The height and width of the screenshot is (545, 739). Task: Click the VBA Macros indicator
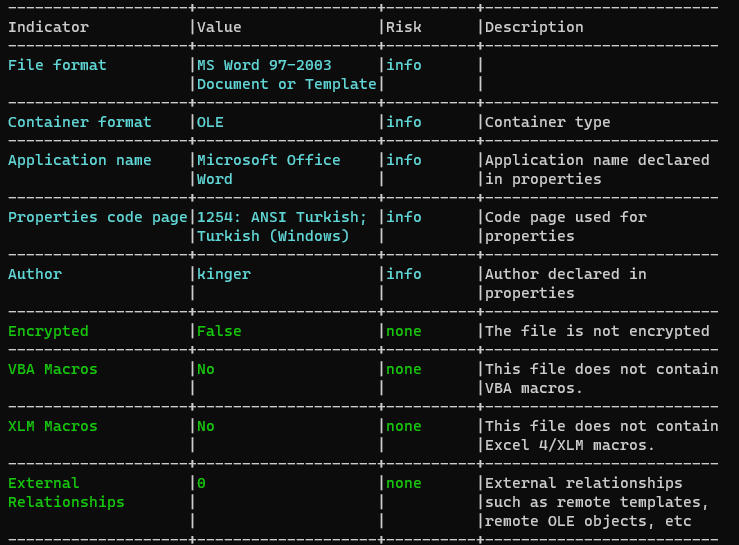coord(53,369)
